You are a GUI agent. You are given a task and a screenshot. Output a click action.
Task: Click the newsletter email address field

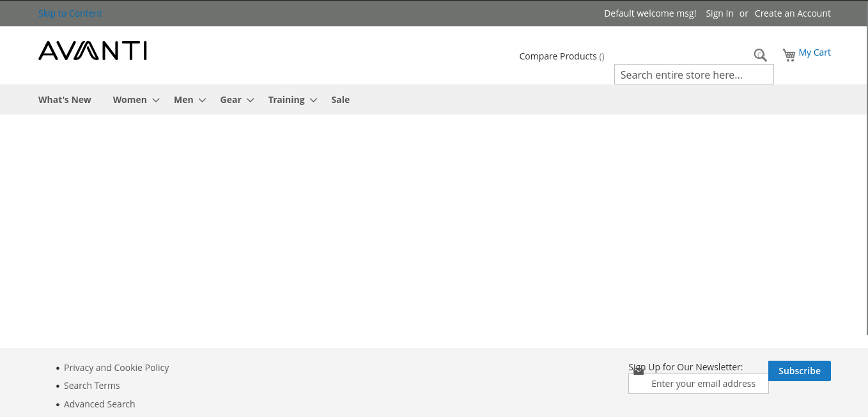(x=703, y=384)
